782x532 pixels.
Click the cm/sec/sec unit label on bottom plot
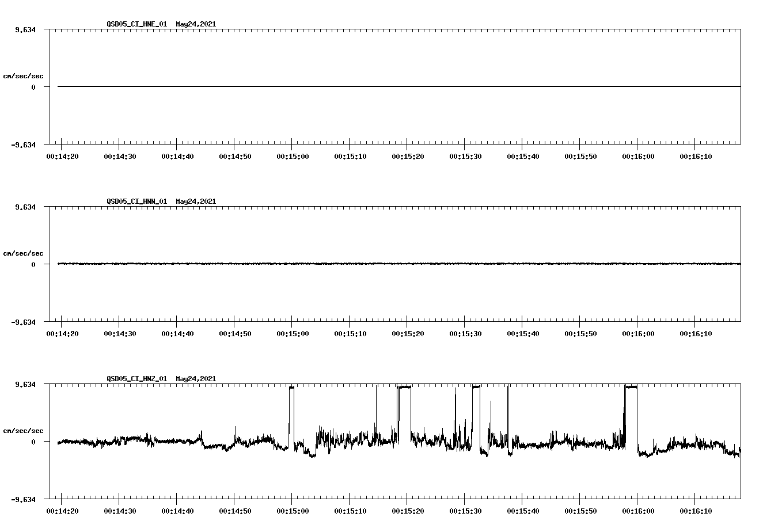pyautogui.click(x=25, y=430)
